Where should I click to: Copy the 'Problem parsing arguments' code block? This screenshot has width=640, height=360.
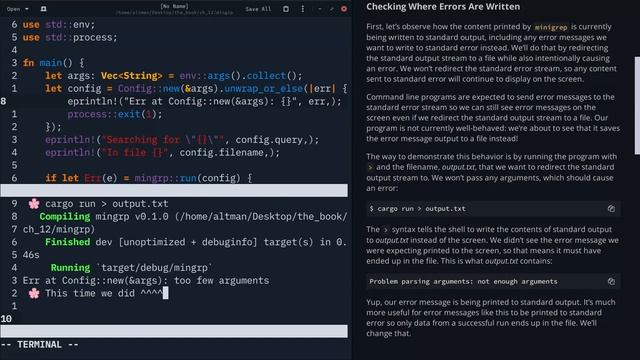pos(611,281)
